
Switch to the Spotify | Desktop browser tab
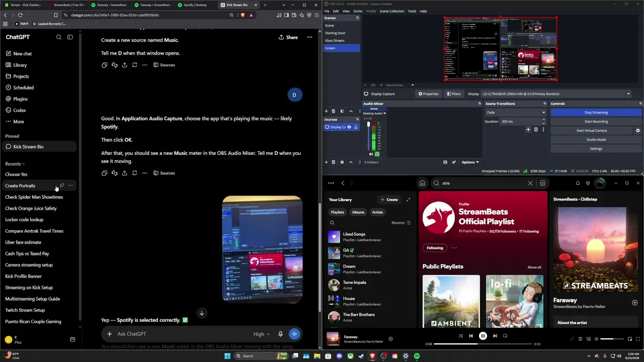point(195,5)
